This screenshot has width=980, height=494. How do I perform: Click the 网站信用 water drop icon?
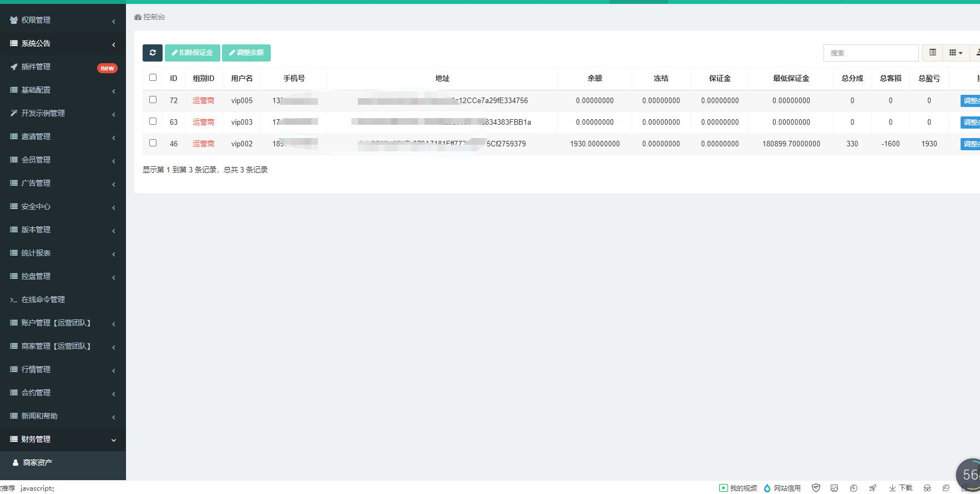pyautogui.click(x=782, y=488)
